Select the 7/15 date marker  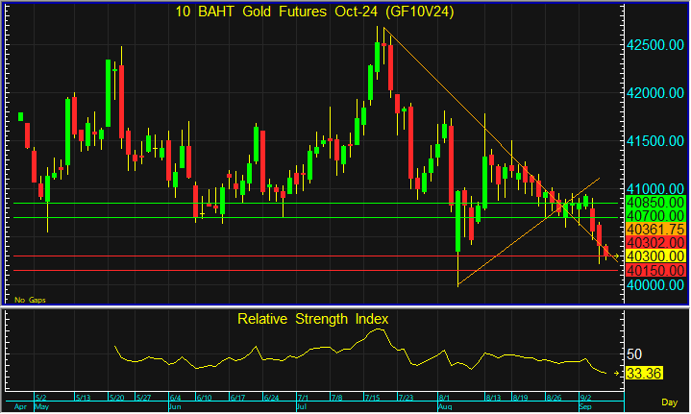click(x=372, y=398)
